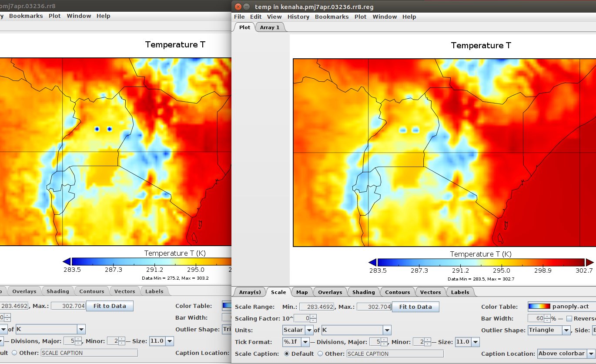Open Caption Location Above colorbar dropdown
The height and width of the screenshot is (364, 596).
click(591, 354)
